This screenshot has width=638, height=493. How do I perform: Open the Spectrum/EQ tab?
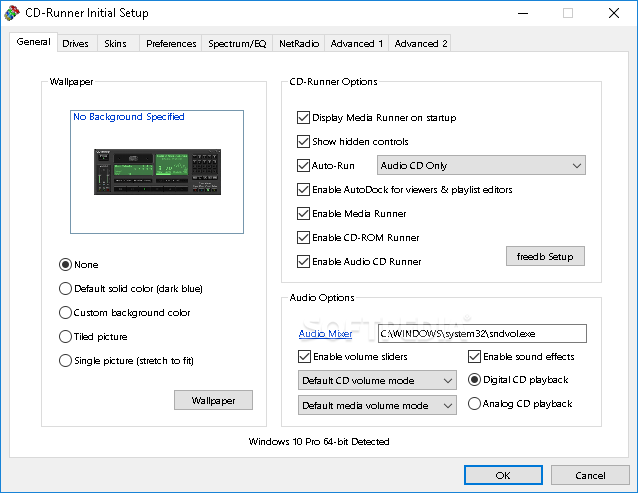click(x=237, y=44)
